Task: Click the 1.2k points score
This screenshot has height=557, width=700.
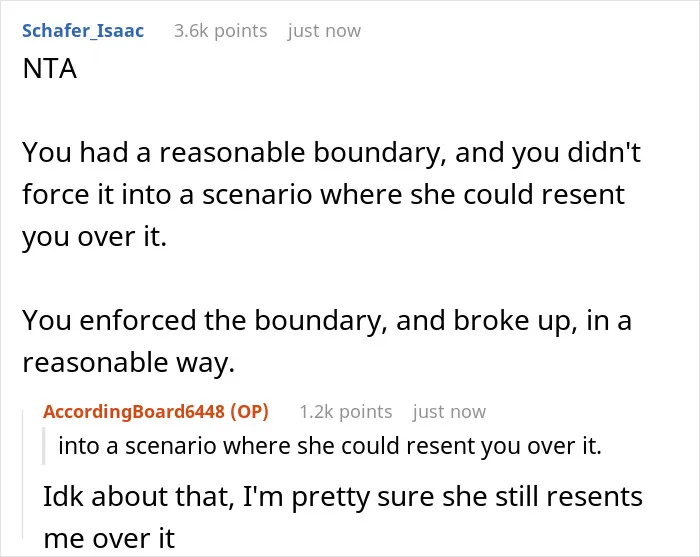Action: click(346, 412)
